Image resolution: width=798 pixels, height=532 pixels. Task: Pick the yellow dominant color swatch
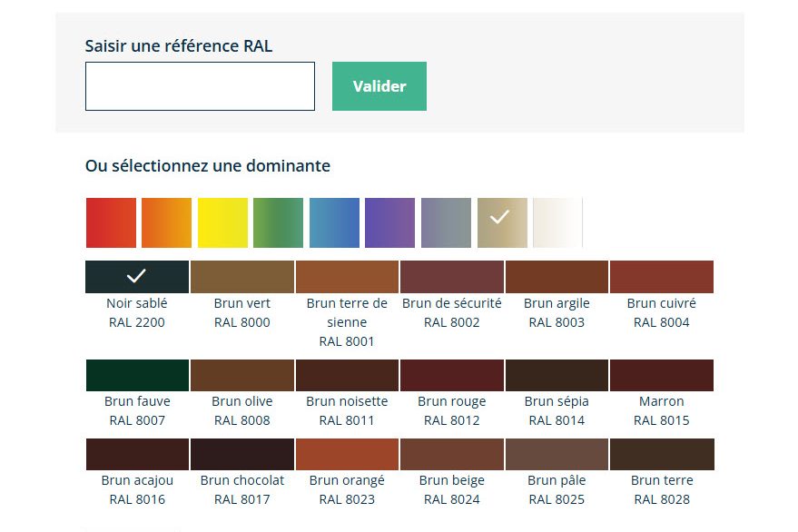click(x=222, y=222)
